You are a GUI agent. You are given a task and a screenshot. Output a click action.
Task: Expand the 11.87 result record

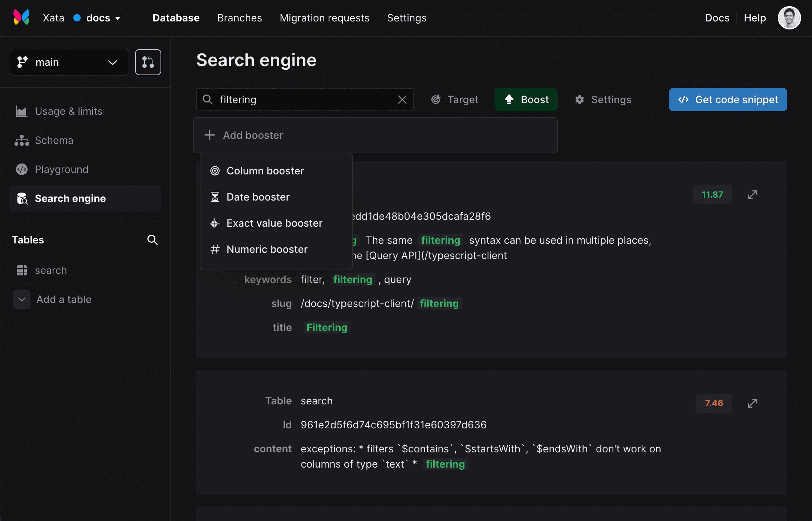pos(752,195)
